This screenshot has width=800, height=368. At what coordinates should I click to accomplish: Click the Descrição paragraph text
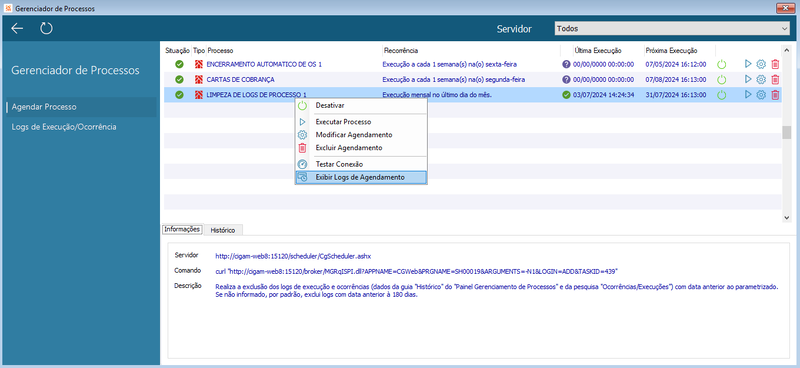click(x=497, y=290)
